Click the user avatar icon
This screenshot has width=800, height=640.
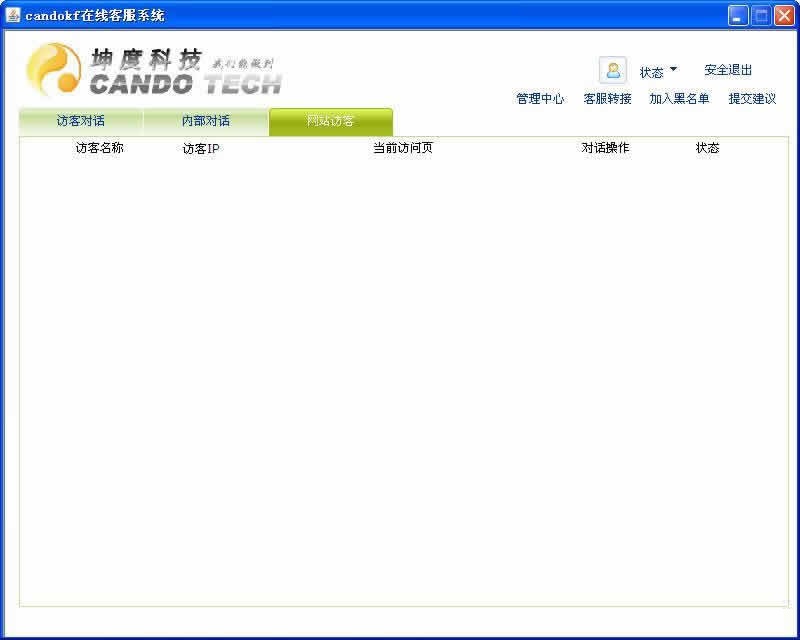tap(613, 70)
